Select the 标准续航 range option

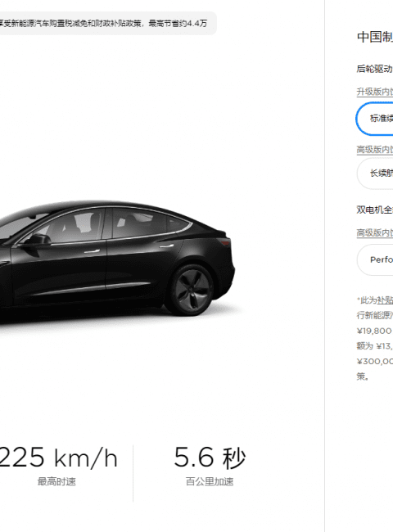click(375, 119)
